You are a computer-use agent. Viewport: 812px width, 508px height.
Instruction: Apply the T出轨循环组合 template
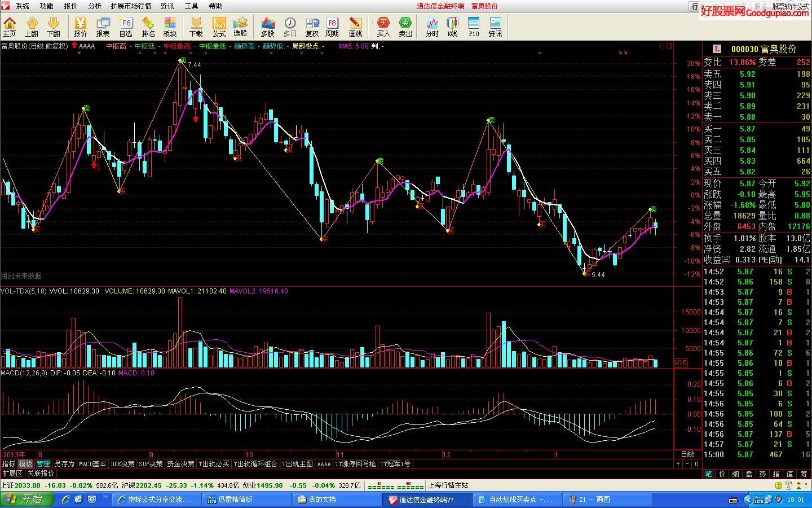pos(255,464)
